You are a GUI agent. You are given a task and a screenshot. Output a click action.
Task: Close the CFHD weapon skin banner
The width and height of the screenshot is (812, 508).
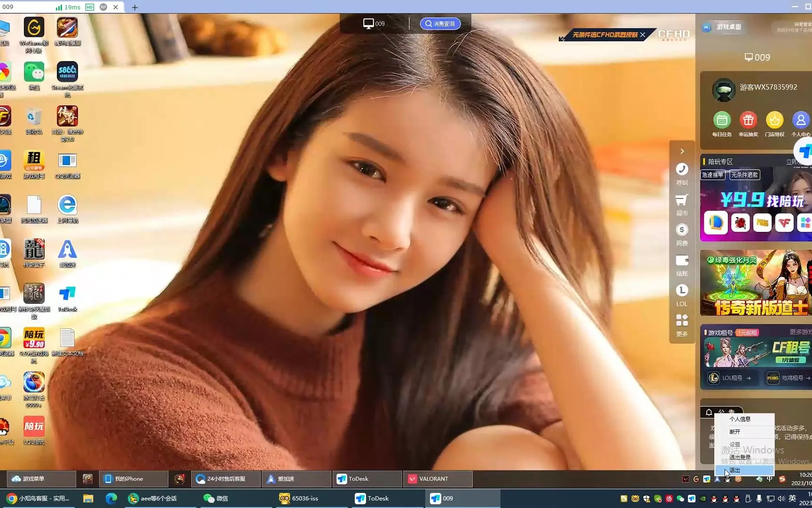coord(642,35)
